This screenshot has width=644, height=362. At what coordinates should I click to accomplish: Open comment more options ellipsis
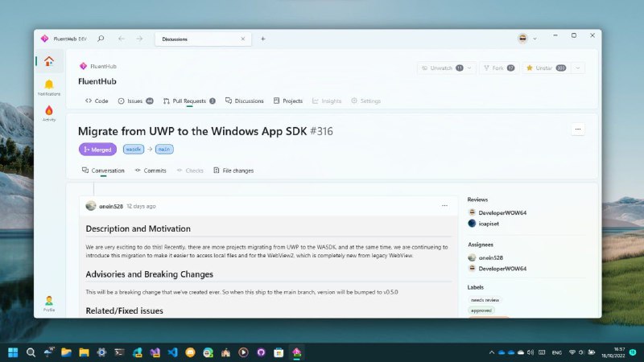click(x=444, y=206)
